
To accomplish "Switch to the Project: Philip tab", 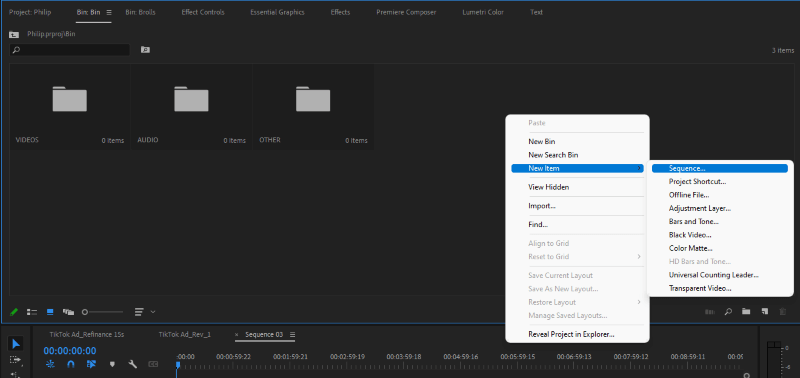I will (x=30, y=12).
